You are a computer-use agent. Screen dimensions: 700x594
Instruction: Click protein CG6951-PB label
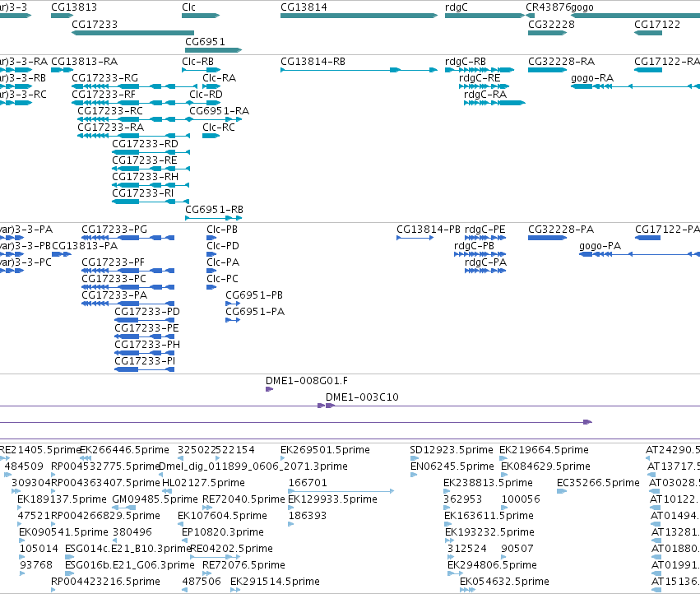click(x=254, y=295)
